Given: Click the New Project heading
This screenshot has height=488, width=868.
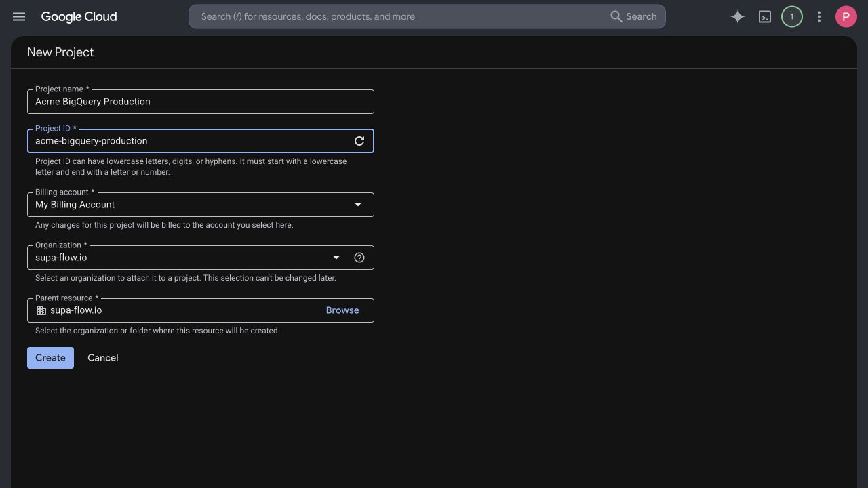Looking at the screenshot, I should (x=60, y=52).
